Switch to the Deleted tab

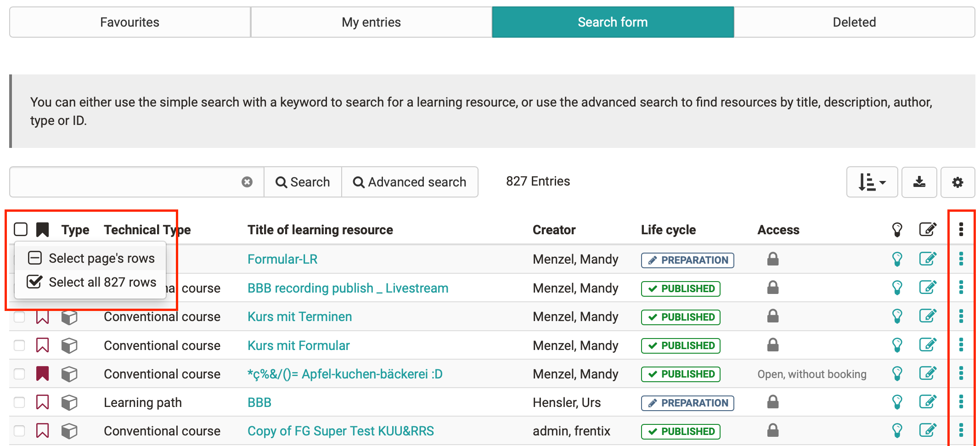[x=854, y=22]
